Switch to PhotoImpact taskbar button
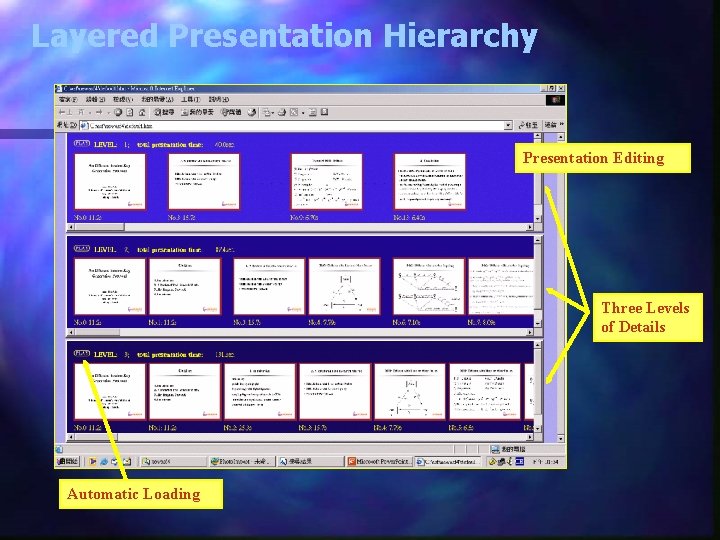 pyautogui.click(x=242, y=461)
